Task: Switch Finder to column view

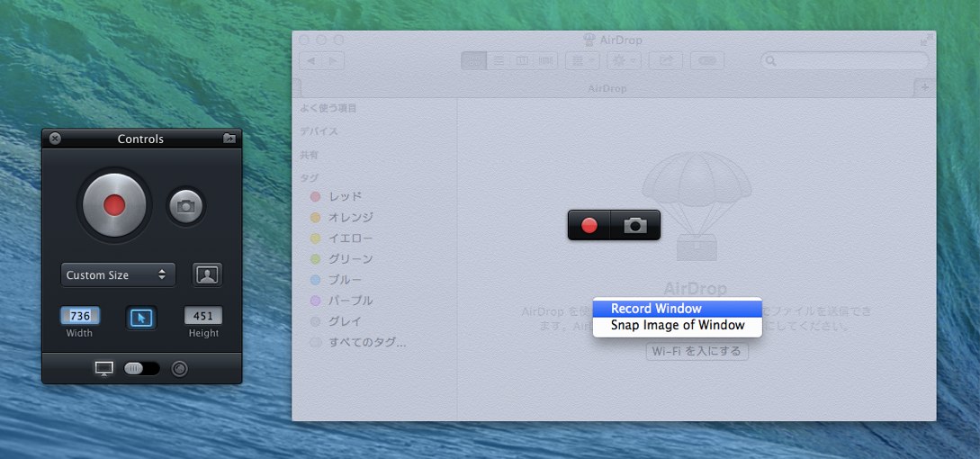Action: 522,60
